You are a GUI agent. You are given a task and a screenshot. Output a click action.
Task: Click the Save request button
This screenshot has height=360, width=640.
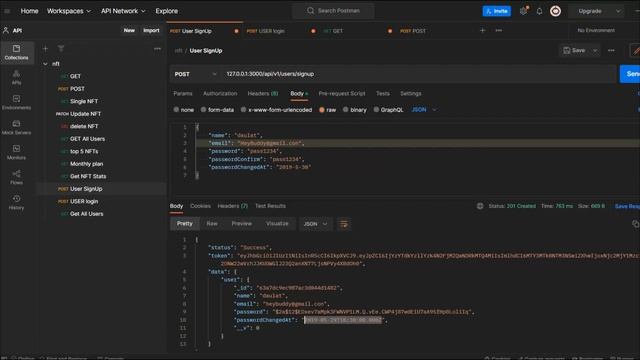coord(574,51)
